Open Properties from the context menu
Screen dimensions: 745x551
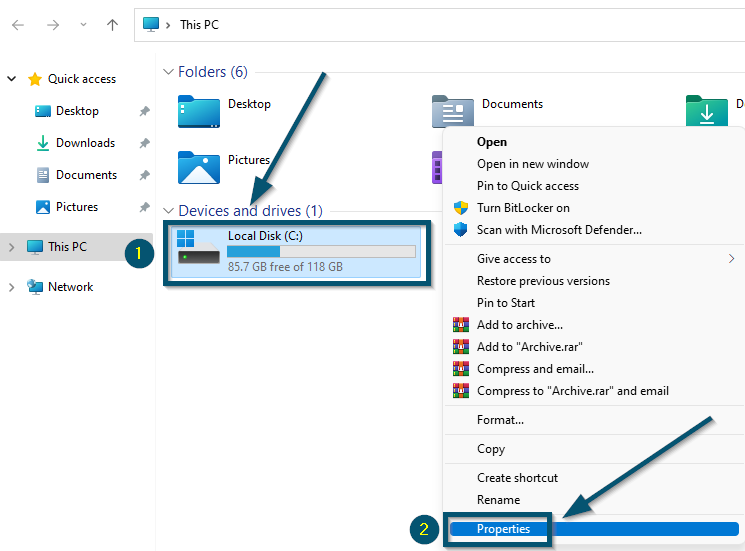click(594, 529)
